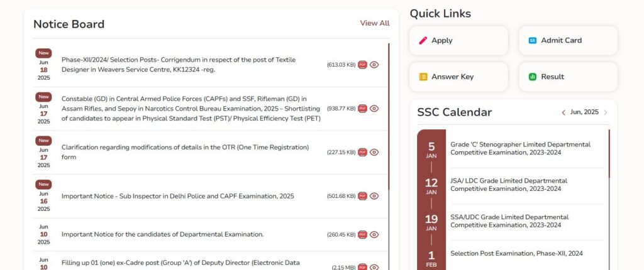Click the Quick Links heading
644x270 pixels.
[x=440, y=14]
